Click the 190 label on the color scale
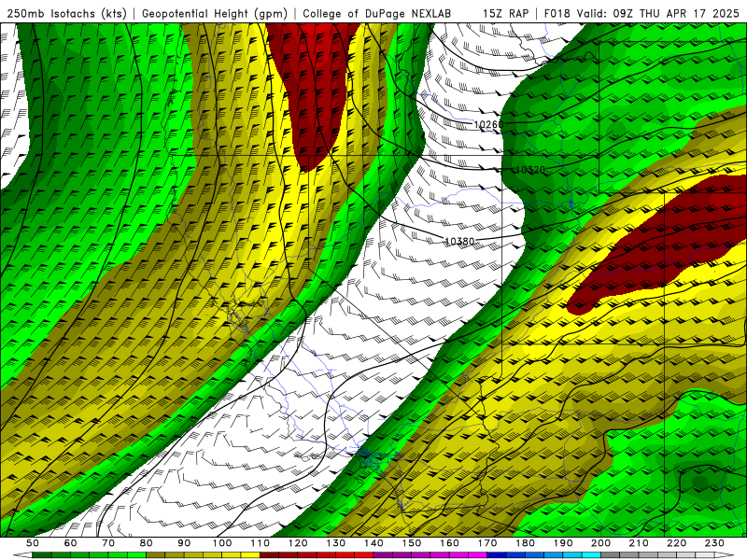 coord(563,543)
